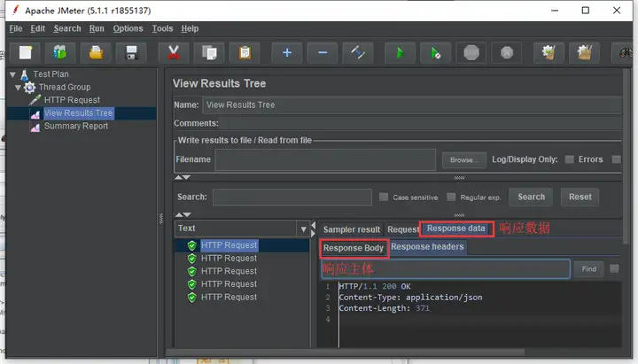The image size is (638, 364).
Task: Click into the Search text field
Action: (292, 197)
